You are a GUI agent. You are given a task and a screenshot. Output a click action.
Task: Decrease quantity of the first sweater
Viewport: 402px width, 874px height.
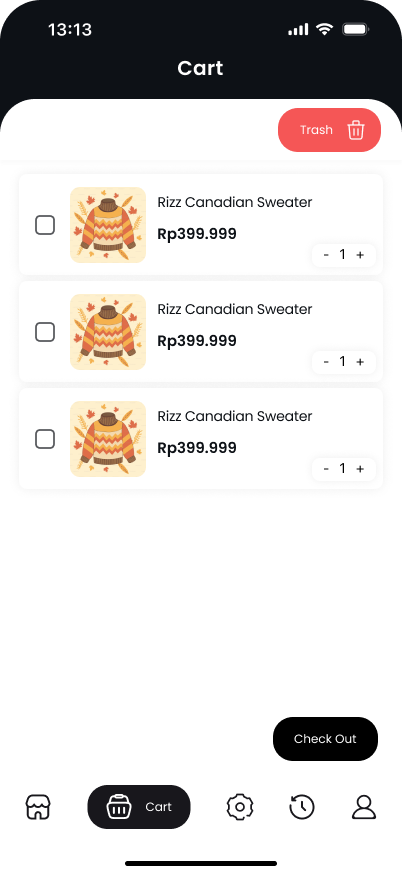click(326, 255)
